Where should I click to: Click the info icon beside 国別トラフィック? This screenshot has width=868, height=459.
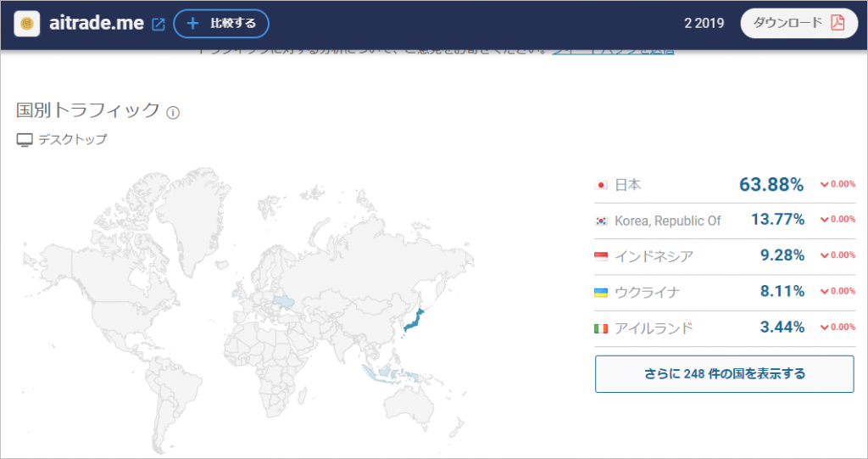pos(173,113)
